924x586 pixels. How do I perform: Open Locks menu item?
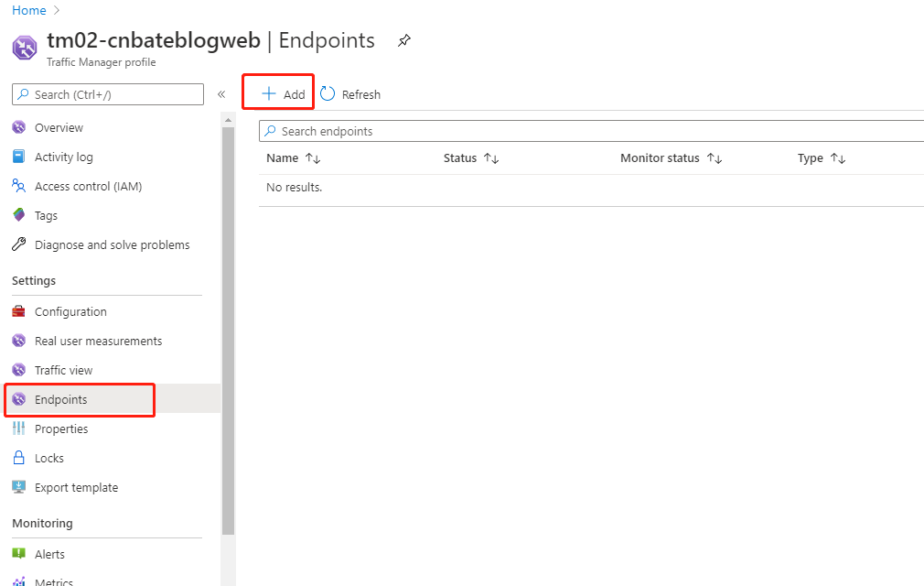[x=48, y=459]
